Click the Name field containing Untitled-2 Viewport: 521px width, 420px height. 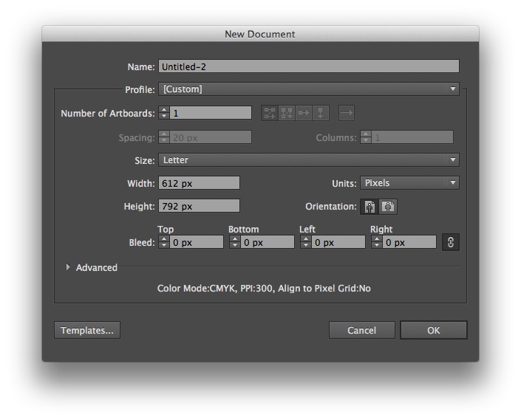tap(309, 66)
